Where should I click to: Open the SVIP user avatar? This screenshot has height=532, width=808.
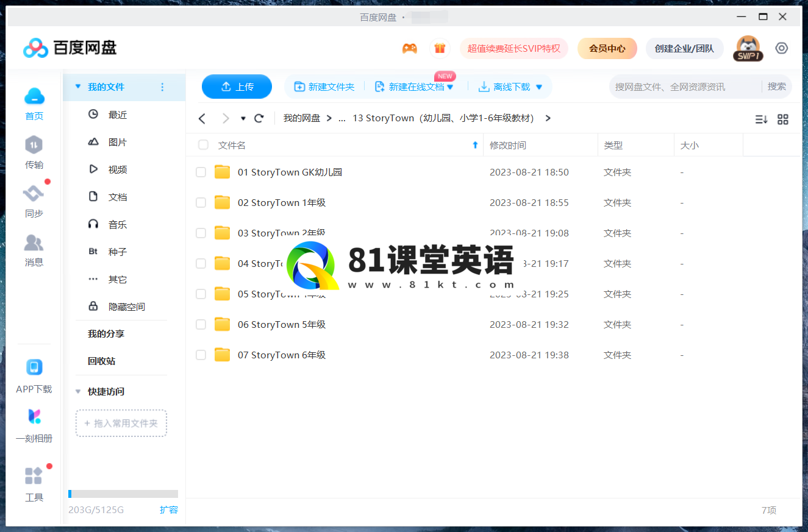pyautogui.click(x=748, y=48)
